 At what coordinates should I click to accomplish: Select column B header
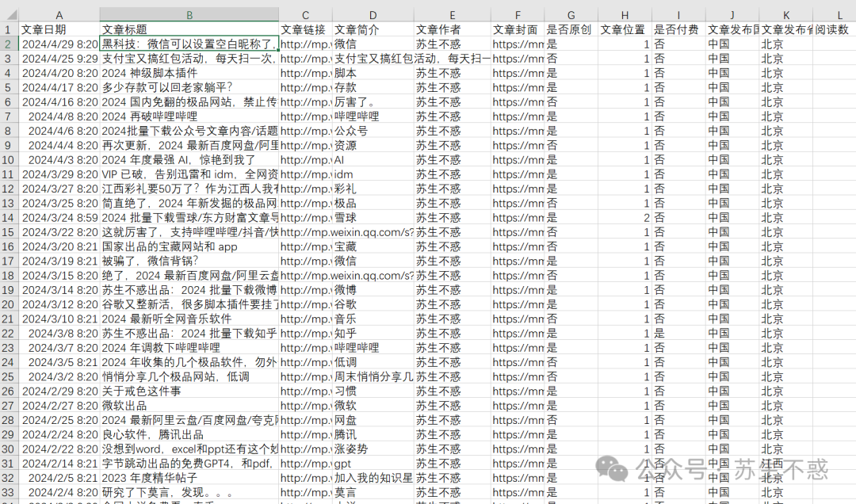[x=189, y=15]
